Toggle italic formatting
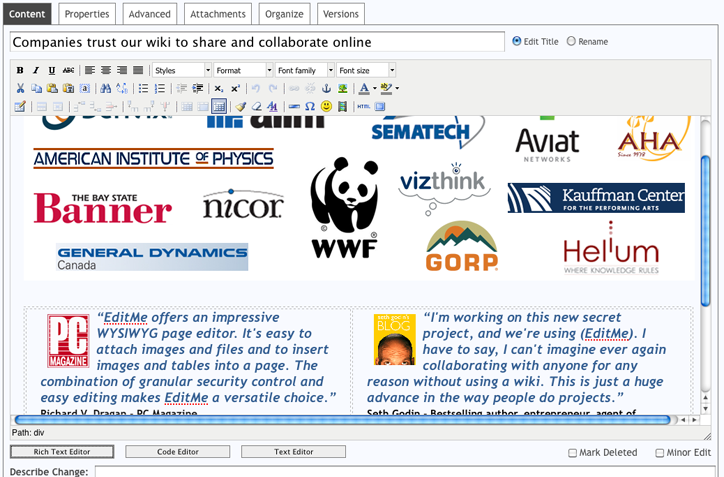The width and height of the screenshot is (724, 477). [x=36, y=70]
